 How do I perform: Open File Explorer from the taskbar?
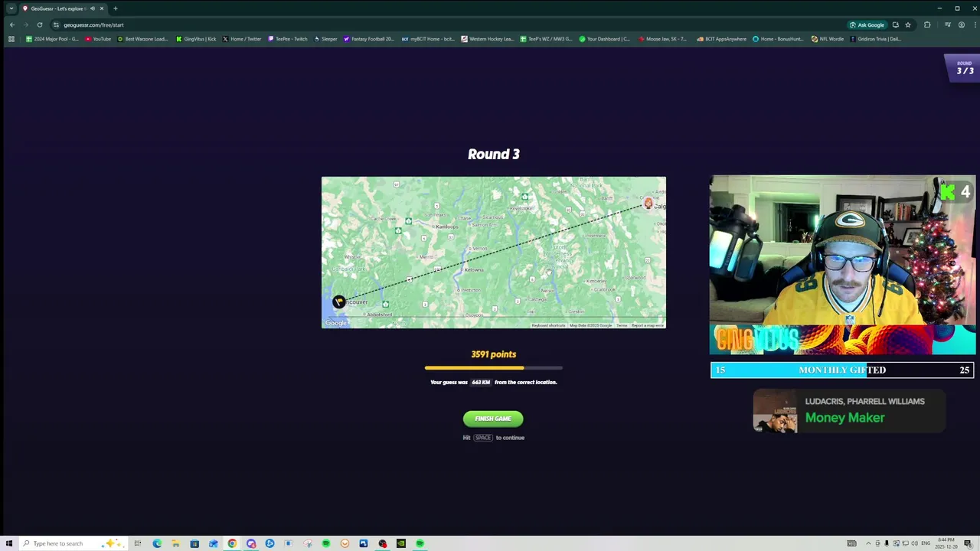tap(175, 543)
